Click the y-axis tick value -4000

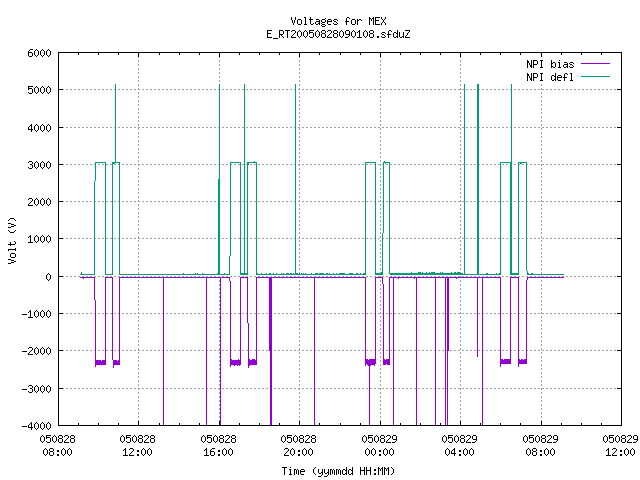[x=36, y=426]
